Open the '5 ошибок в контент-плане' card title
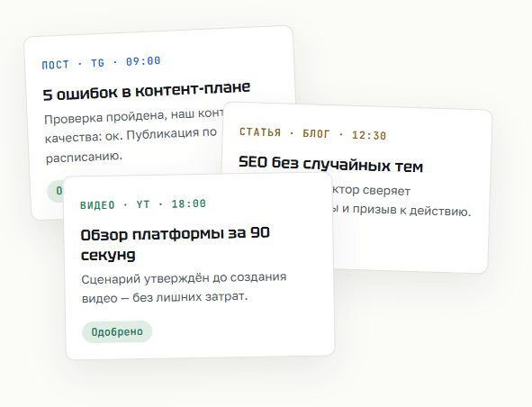Screen dimensions: 532x407 tap(147, 91)
